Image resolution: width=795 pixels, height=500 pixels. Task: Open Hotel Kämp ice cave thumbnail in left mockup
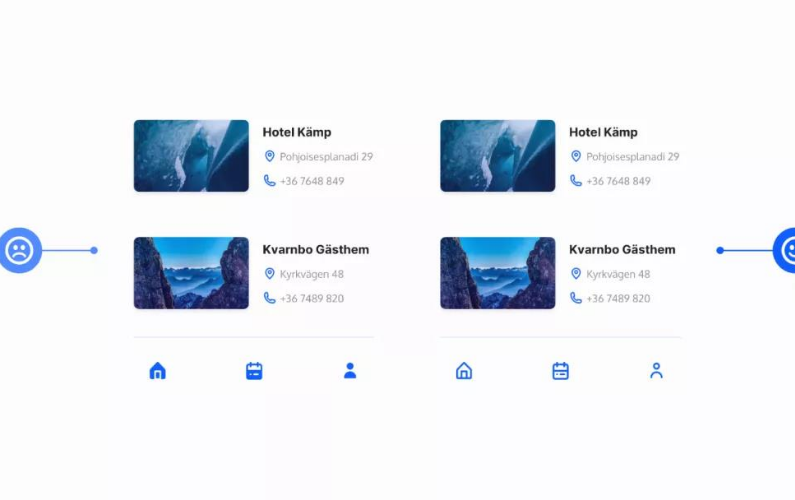[191, 156]
